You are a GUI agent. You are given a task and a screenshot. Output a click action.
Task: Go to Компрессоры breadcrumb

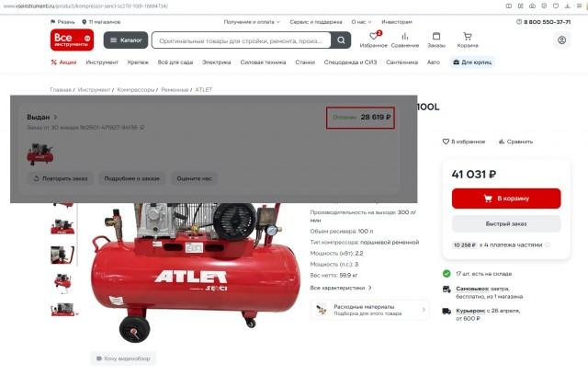click(135, 90)
